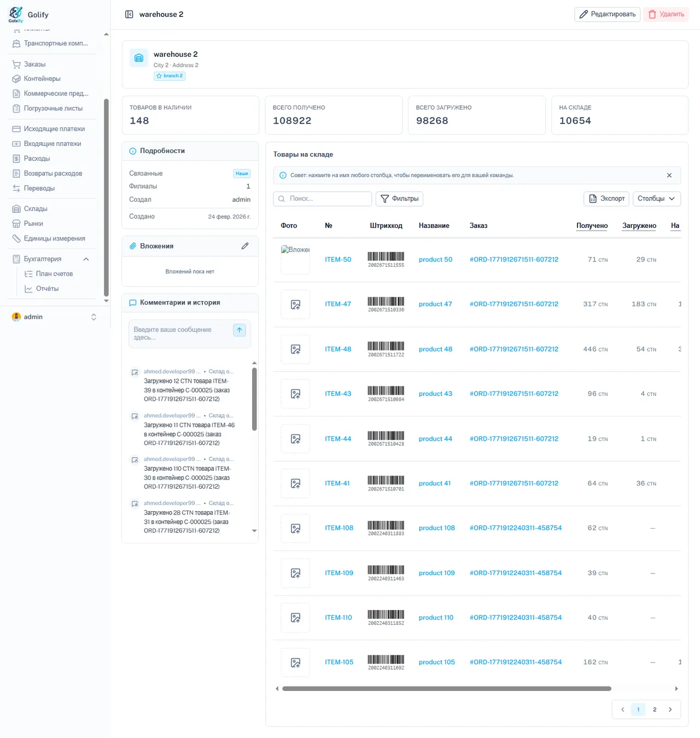Screen dimensions: 700x738
Task: Click the Получено column header
Action: pyautogui.click(x=592, y=226)
